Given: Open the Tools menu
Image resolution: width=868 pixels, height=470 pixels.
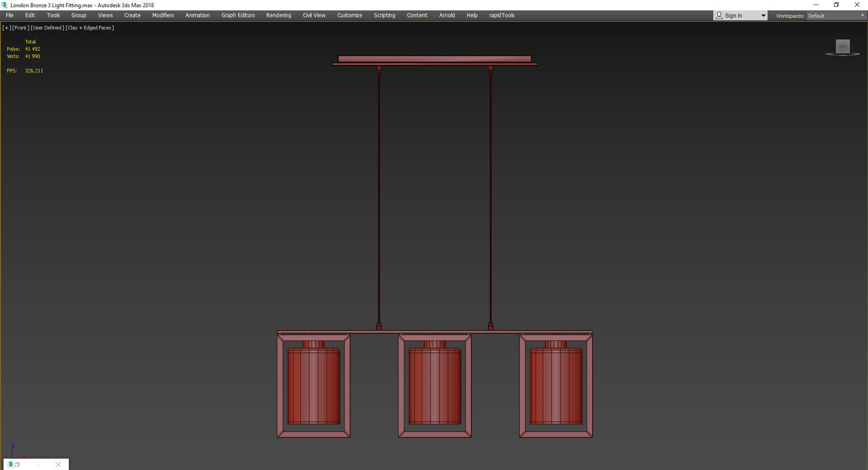Looking at the screenshot, I should click(x=53, y=15).
